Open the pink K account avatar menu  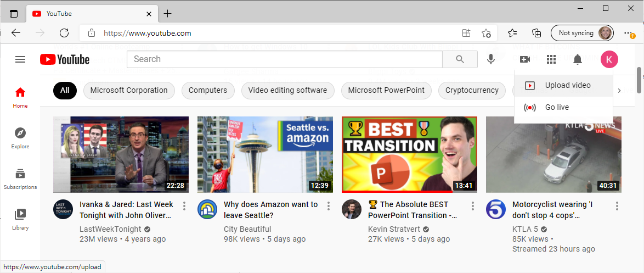(609, 59)
